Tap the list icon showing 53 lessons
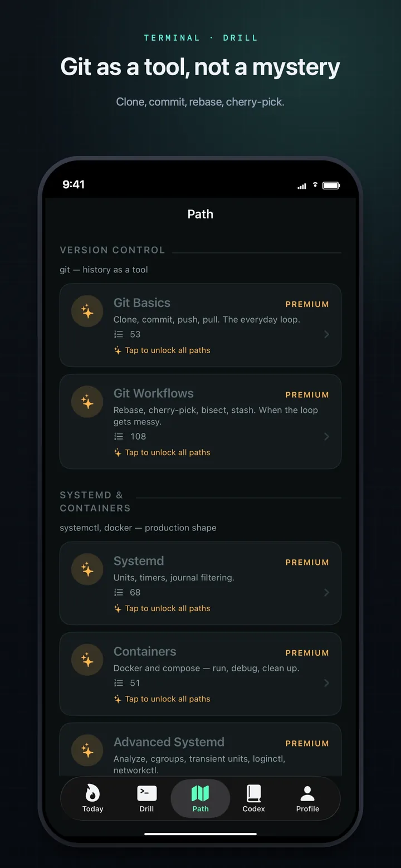Image resolution: width=401 pixels, height=868 pixels. (118, 334)
